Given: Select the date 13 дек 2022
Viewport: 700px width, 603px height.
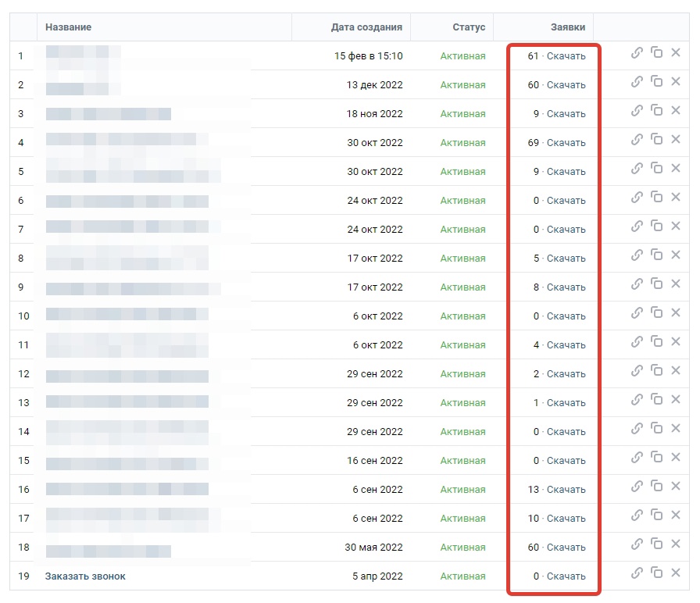Looking at the screenshot, I should click(x=374, y=85).
